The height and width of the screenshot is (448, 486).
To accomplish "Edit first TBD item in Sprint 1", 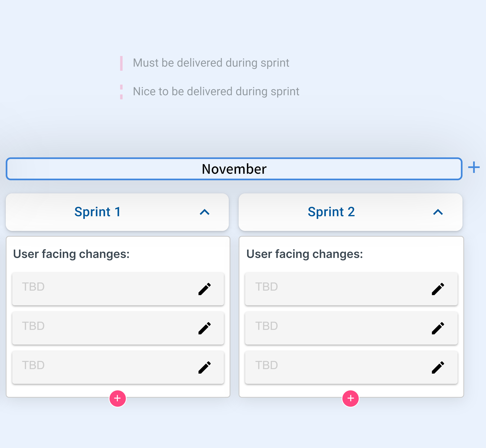I will tap(204, 289).
